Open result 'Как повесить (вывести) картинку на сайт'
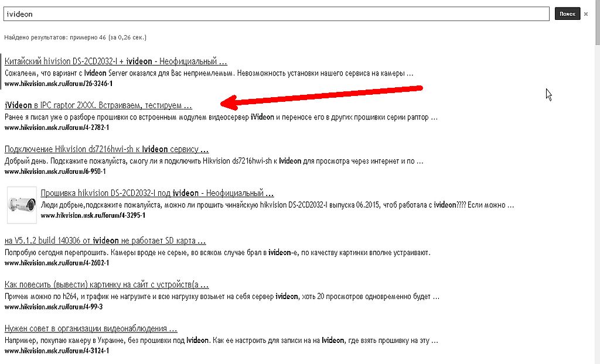 (107, 284)
